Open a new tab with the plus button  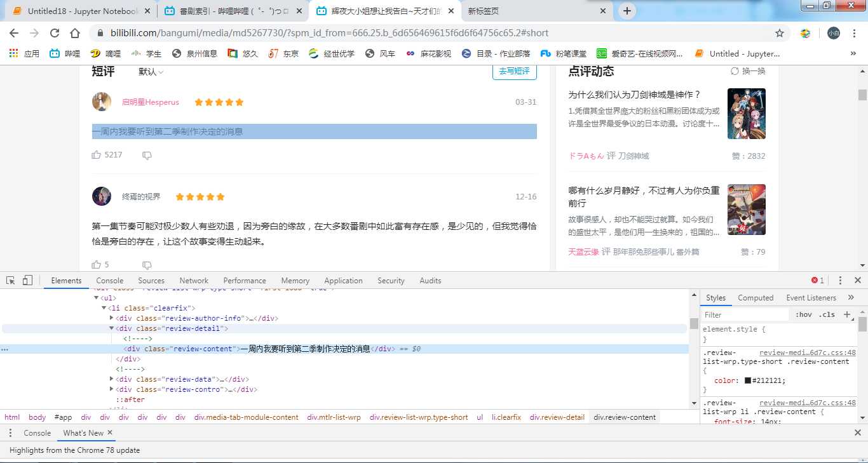point(627,11)
